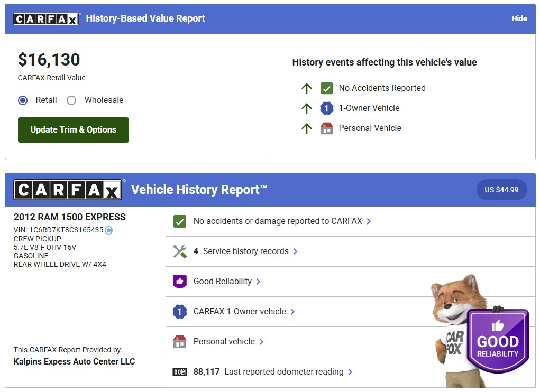This screenshot has height=392, width=540.
Task: Select the Wholesale radio button
Action: coord(71,100)
